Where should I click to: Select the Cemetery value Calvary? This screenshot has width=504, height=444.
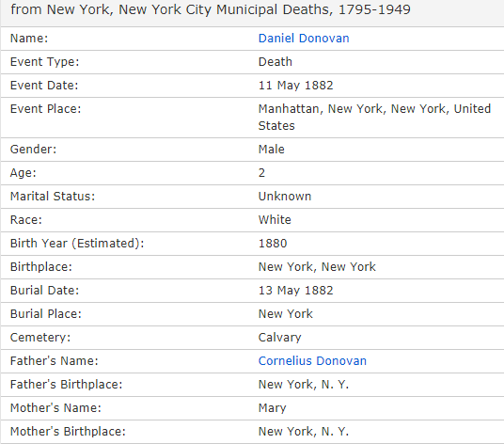click(x=279, y=338)
